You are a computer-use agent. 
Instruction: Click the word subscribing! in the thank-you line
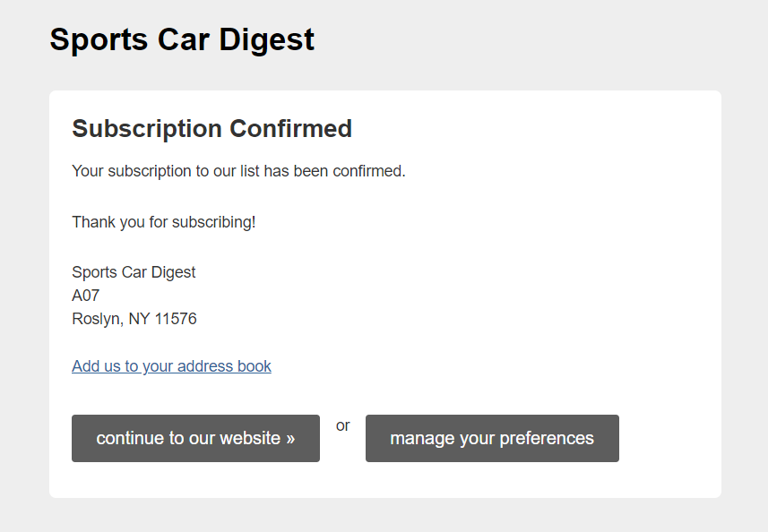[214, 223]
